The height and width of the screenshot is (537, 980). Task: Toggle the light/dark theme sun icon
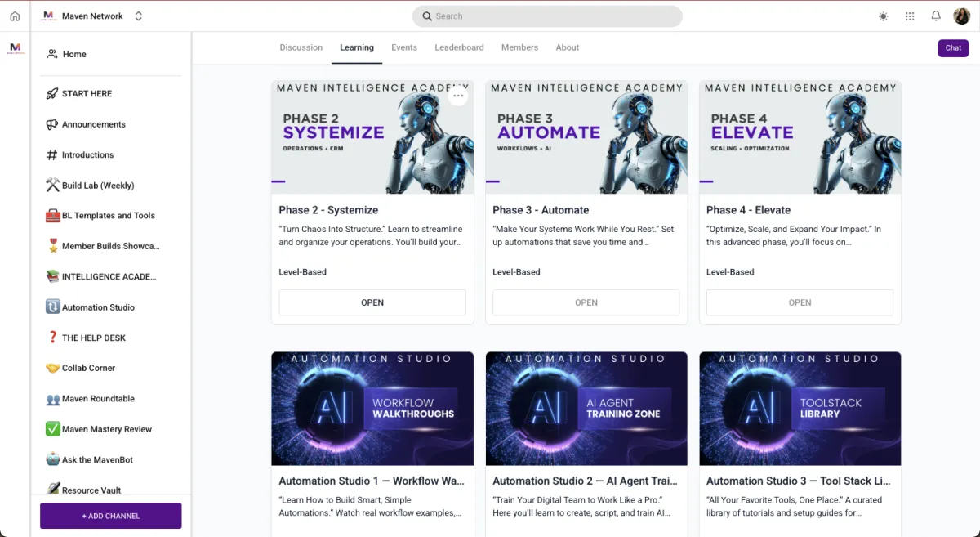point(883,16)
